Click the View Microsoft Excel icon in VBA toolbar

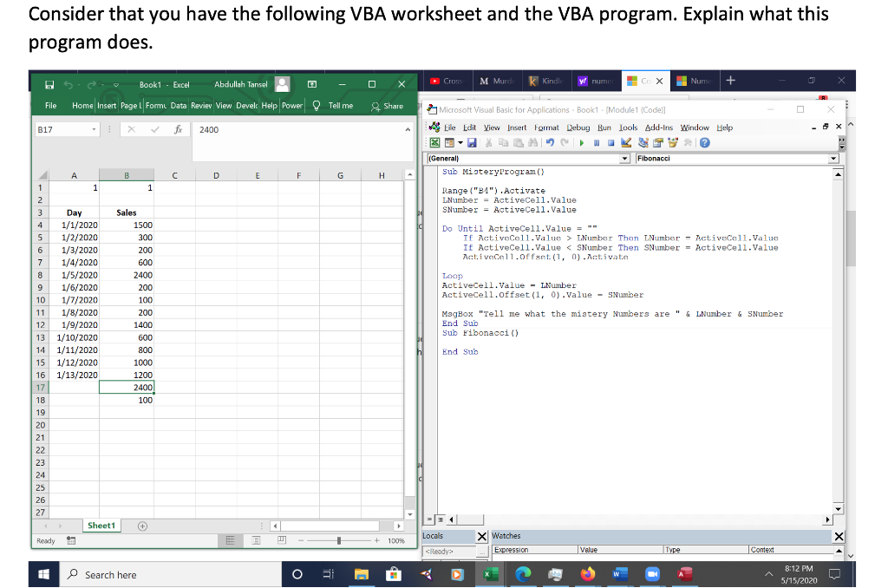click(435, 143)
